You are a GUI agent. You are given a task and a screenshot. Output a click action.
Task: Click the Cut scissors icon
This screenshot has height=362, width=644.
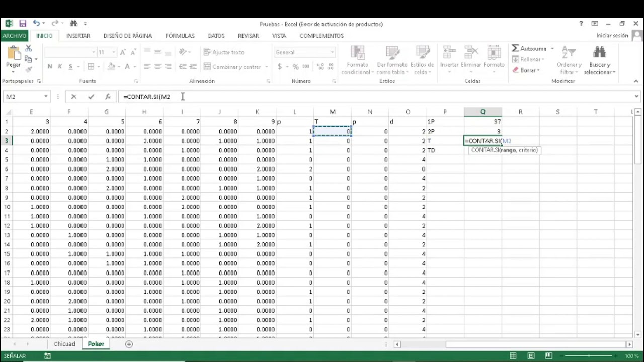(x=29, y=48)
